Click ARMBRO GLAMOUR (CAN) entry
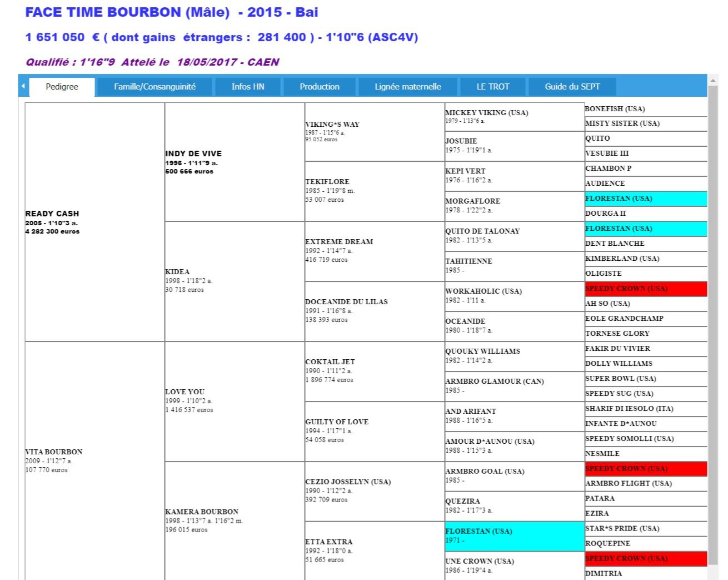The image size is (728, 580). coord(495,381)
